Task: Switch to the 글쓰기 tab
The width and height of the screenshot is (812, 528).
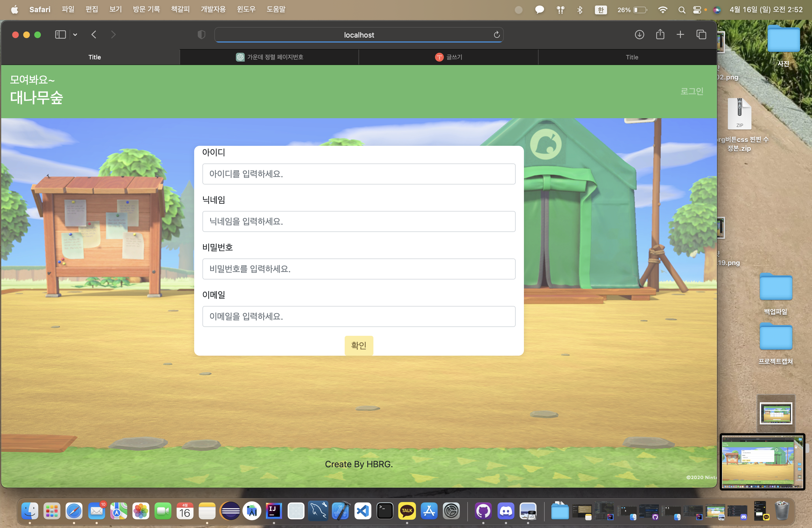Action: click(448, 57)
